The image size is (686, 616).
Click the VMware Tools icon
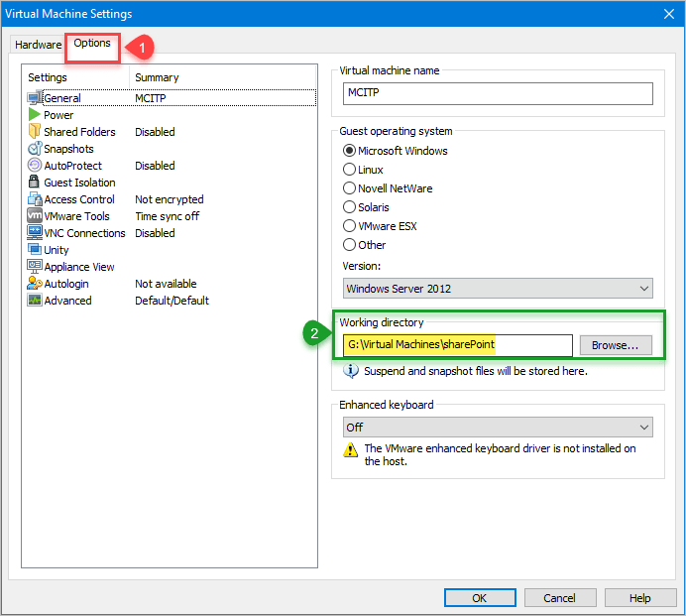(35, 216)
